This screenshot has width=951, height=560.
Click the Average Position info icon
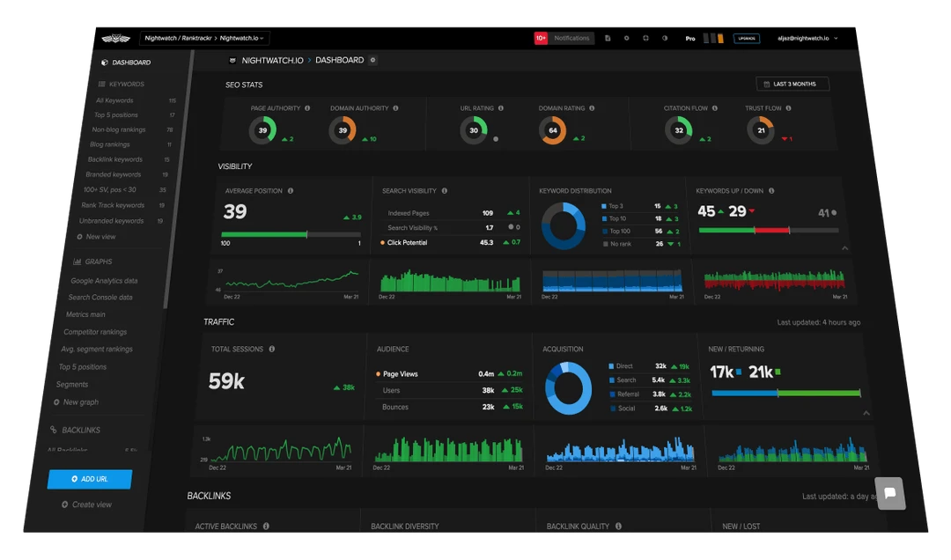[291, 191]
